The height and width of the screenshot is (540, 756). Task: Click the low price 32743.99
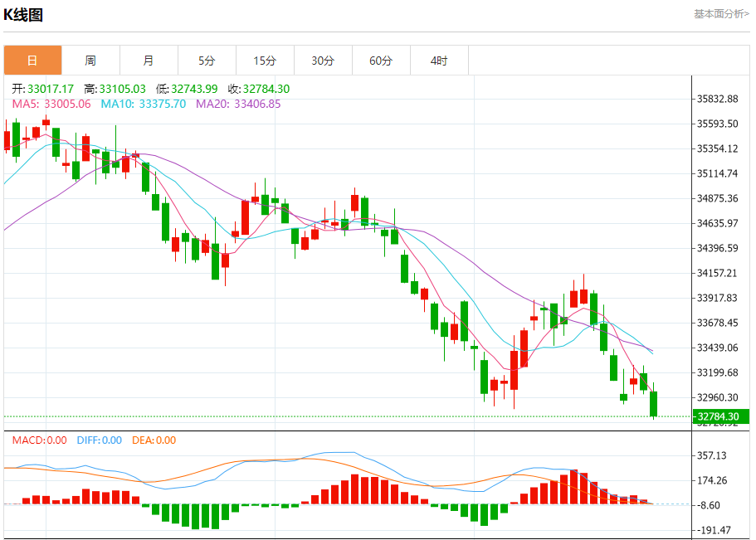click(194, 89)
